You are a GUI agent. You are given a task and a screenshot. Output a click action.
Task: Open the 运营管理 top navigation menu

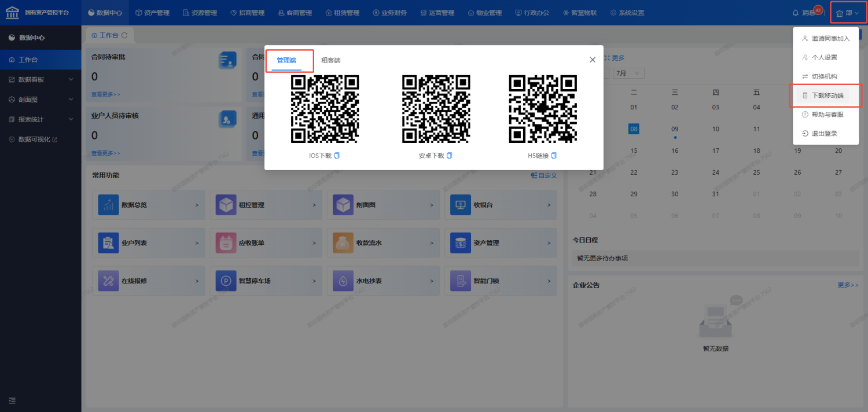pos(437,13)
